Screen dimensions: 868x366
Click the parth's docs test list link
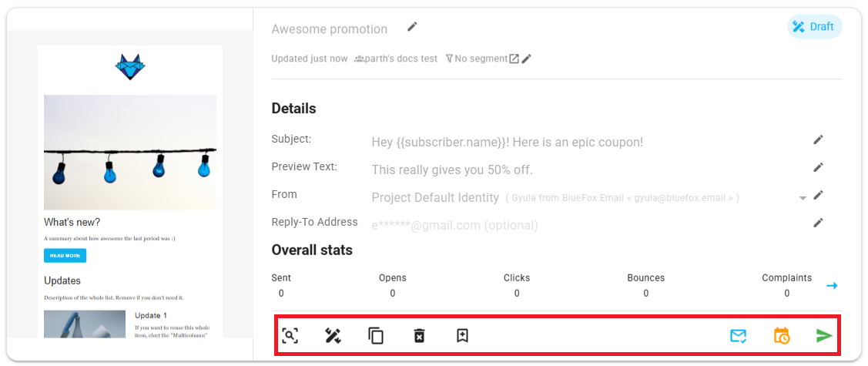[396, 59]
